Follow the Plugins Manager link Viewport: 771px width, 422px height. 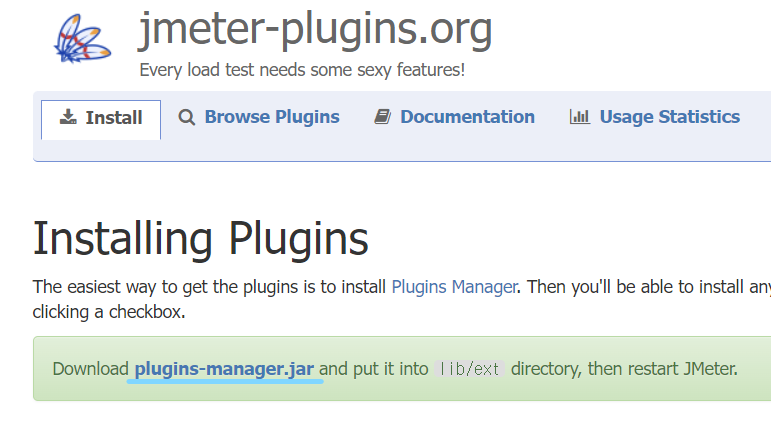pyautogui.click(x=454, y=287)
